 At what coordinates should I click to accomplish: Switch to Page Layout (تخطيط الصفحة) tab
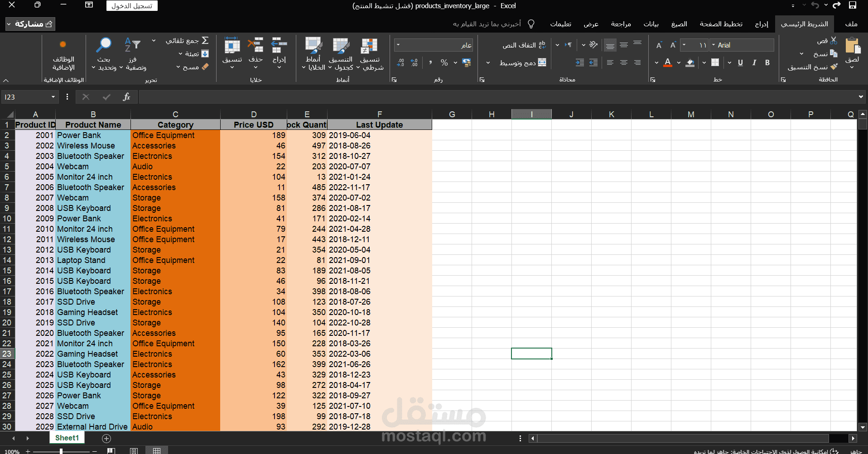point(721,24)
